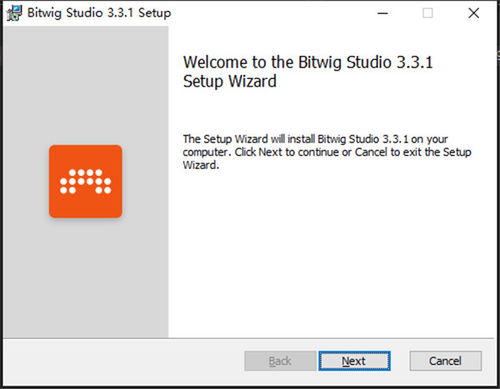This screenshot has width=500, height=389.
Task: Click the word 'Wizard.' ending the description
Action: pyautogui.click(x=201, y=165)
